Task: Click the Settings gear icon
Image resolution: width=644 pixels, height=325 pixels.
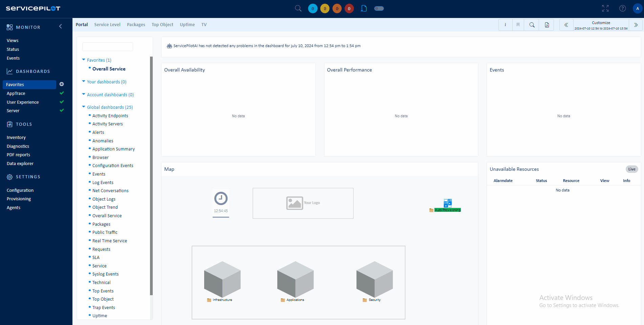Action: click(x=9, y=177)
